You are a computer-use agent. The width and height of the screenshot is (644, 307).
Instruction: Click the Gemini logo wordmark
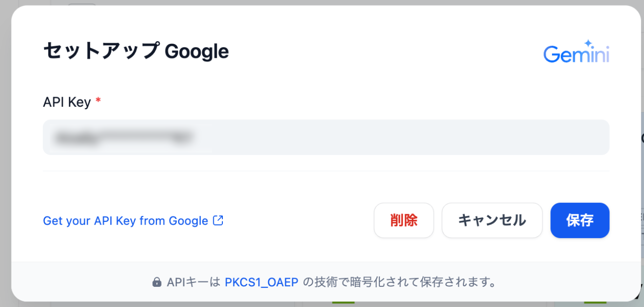(576, 54)
